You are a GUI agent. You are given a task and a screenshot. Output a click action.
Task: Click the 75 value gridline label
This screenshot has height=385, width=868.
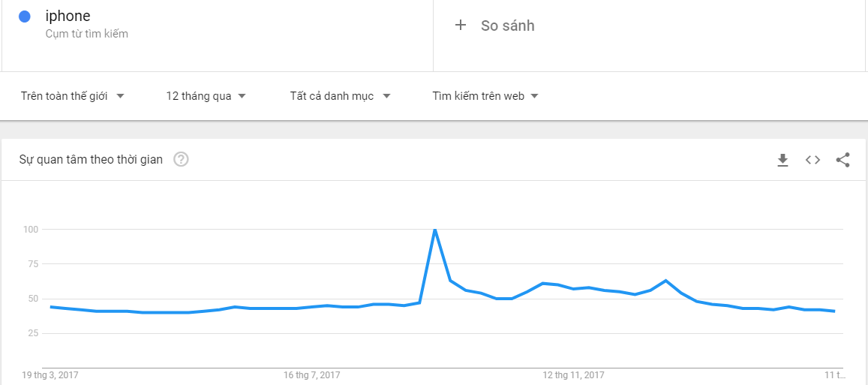[x=31, y=264]
